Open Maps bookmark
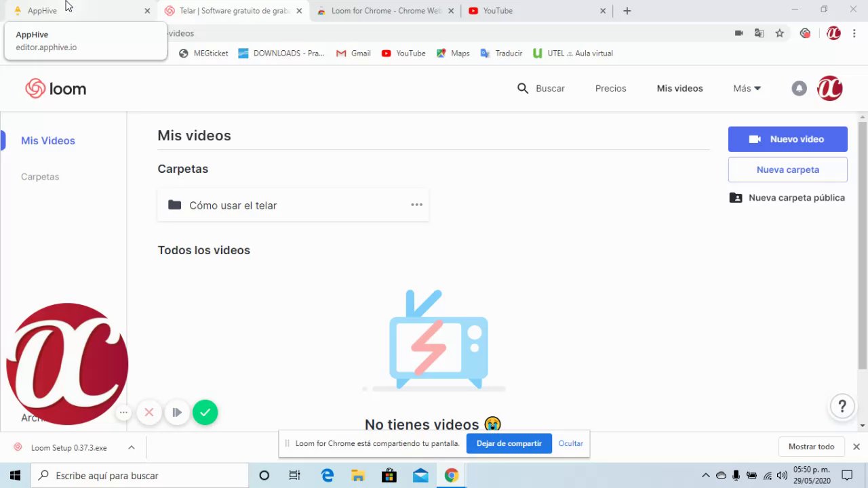Screen dimensions: 868x488 tap(453, 53)
